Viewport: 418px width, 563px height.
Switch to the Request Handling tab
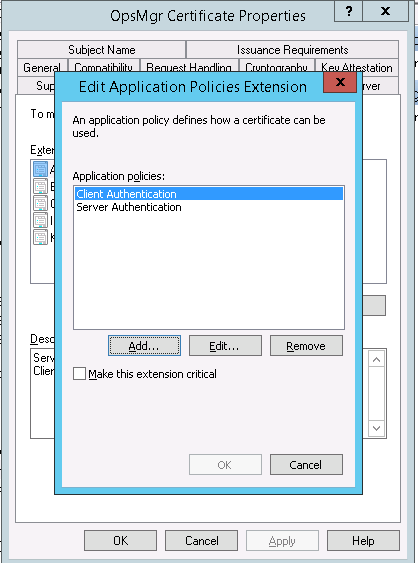point(189,67)
